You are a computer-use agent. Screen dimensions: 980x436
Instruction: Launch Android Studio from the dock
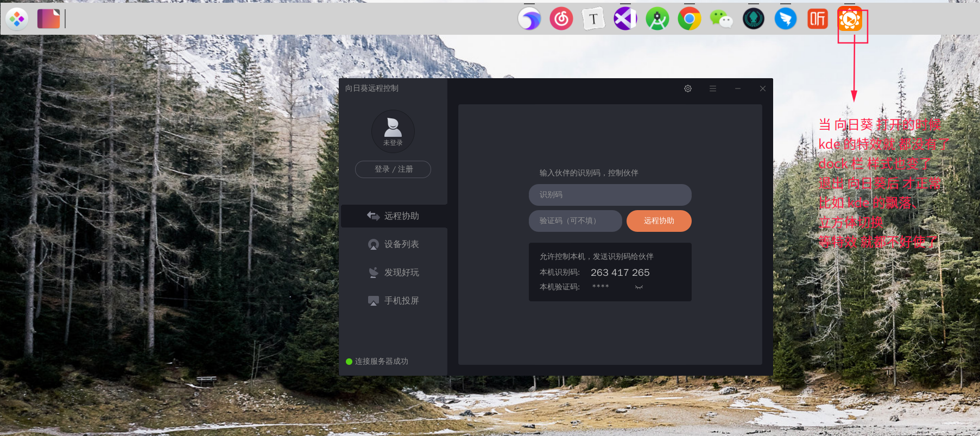click(657, 20)
